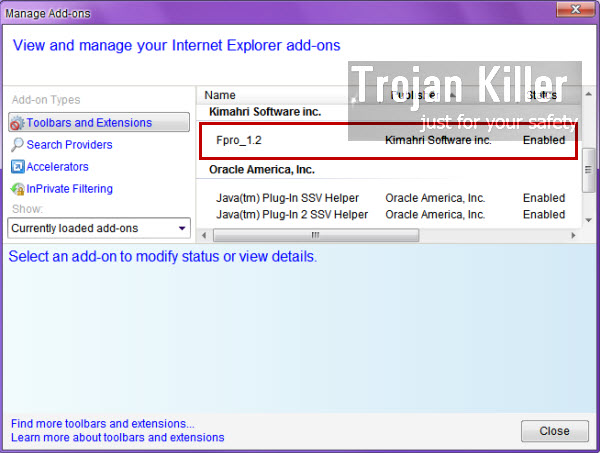Open Learn more about toolbars and extensions
This screenshot has width=600, height=453.
click(117, 438)
